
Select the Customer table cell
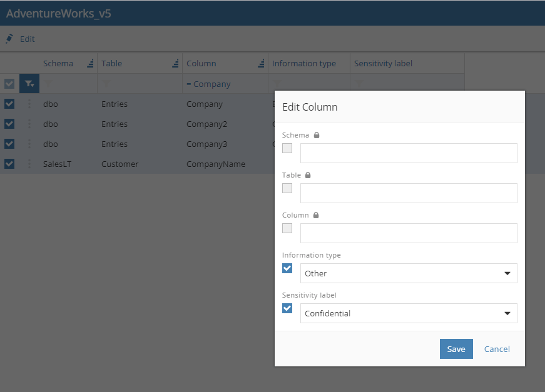coord(120,164)
